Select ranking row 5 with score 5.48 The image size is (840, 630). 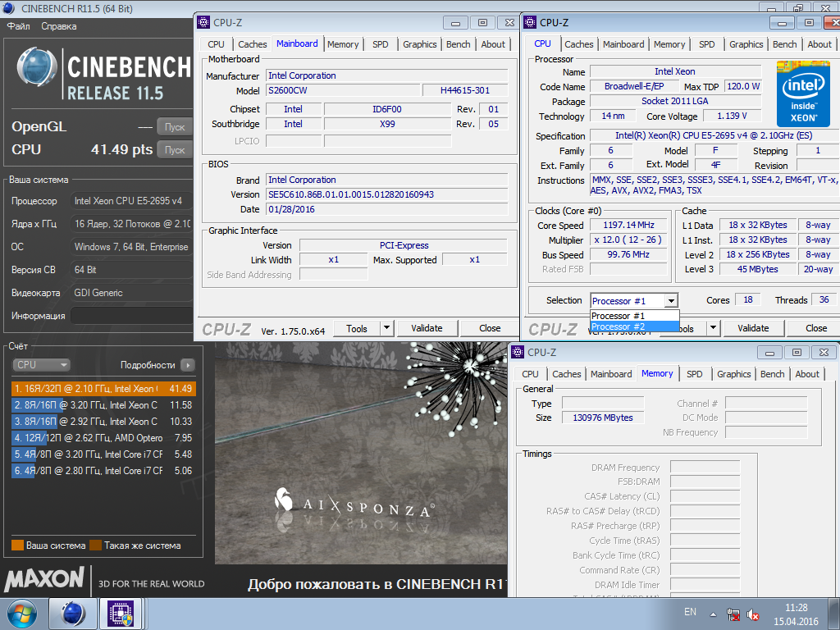[103, 454]
